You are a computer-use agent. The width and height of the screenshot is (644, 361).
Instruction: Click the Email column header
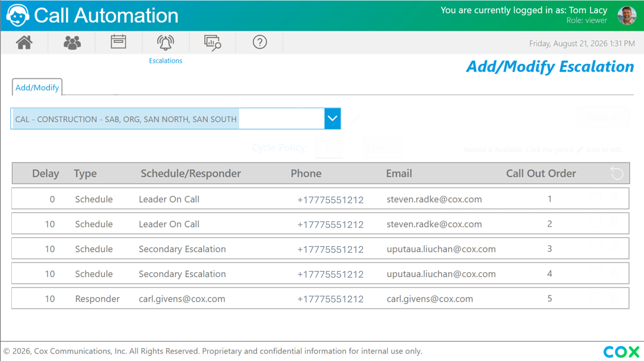[x=399, y=173]
